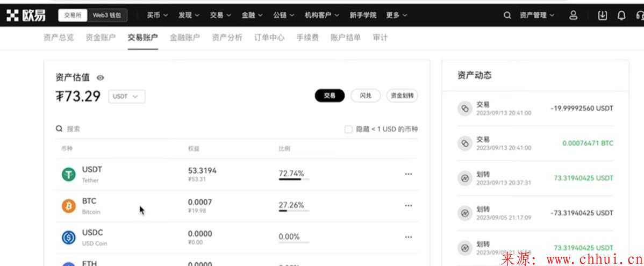644x266 pixels.
Task: Select the 交易账户 tab
Action: 142,38
